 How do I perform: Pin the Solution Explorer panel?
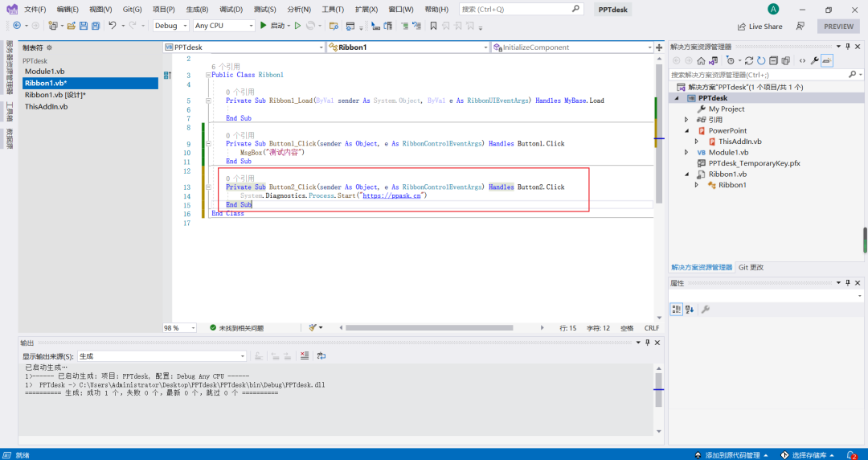click(x=848, y=47)
